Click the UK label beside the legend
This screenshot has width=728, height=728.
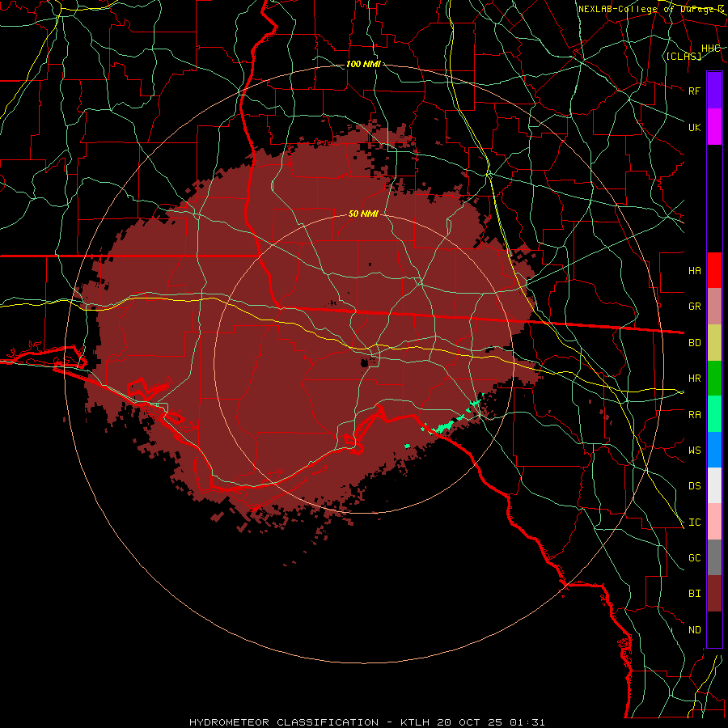(x=695, y=127)
